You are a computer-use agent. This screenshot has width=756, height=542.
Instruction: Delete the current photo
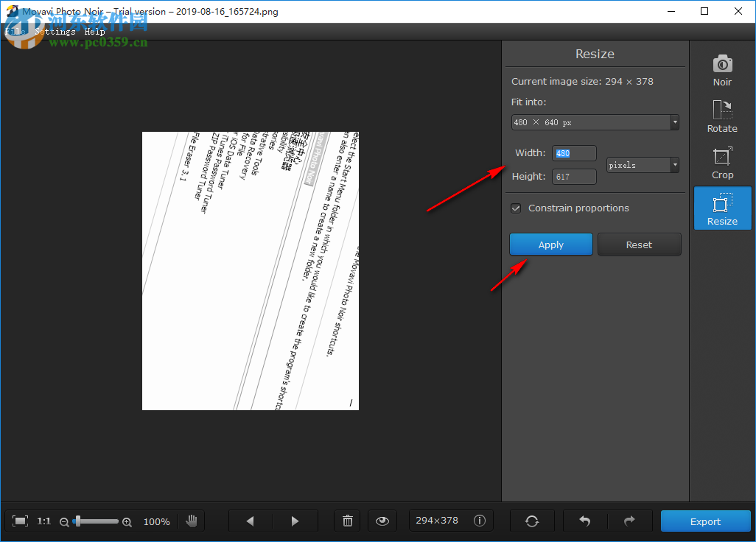[x=347, y=521]
